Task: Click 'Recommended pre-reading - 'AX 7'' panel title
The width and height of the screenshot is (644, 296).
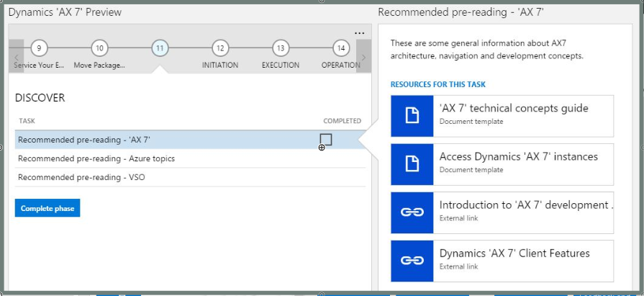Action: [461, 12]
